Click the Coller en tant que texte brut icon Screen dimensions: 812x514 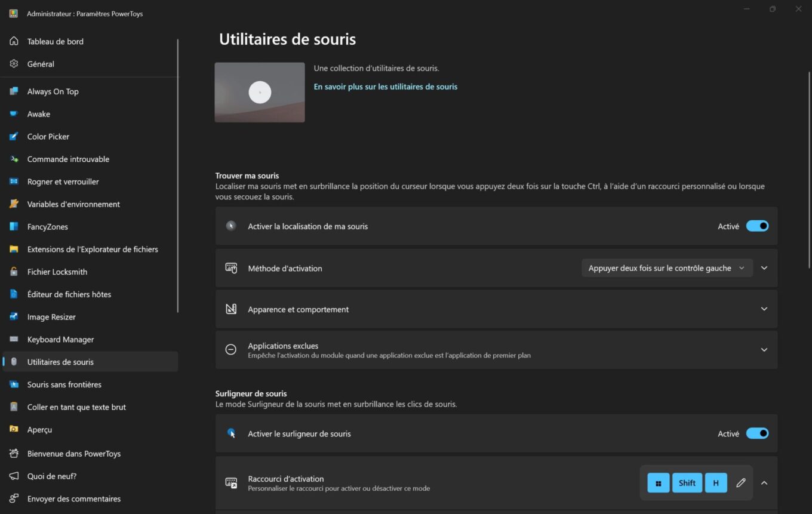pyautogui.click(x=14, y=407)
